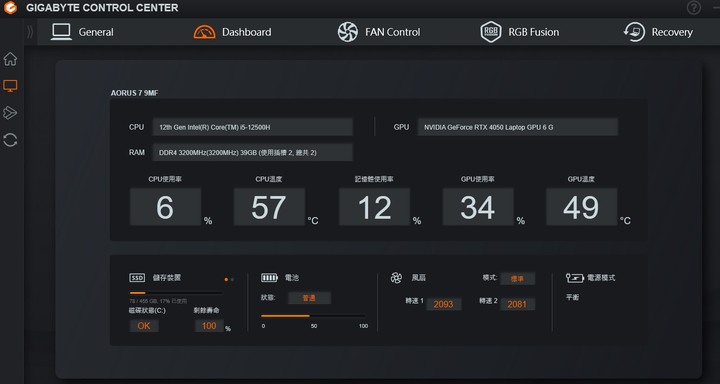The width and height of the screenshot is (720, 384).
Task: Open the Recovery tab
Action: pos(658,32)
